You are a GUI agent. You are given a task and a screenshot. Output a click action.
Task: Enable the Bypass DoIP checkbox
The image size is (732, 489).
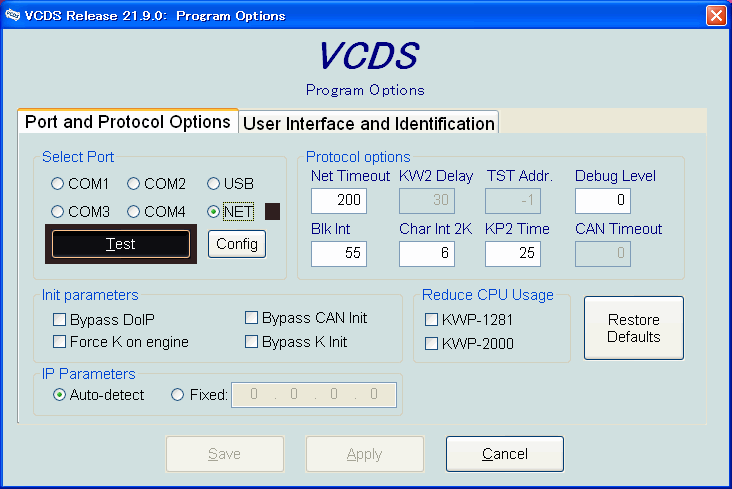coord(59,319)
